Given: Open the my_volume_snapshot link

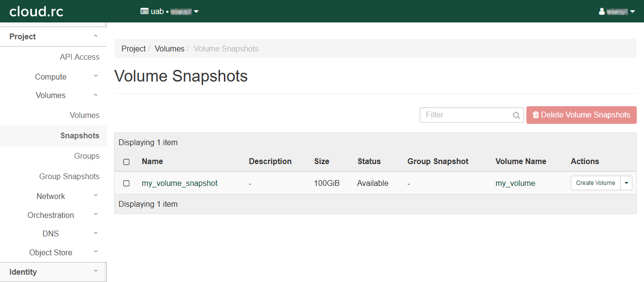Looking at the screenshot, I should (180, 183).
